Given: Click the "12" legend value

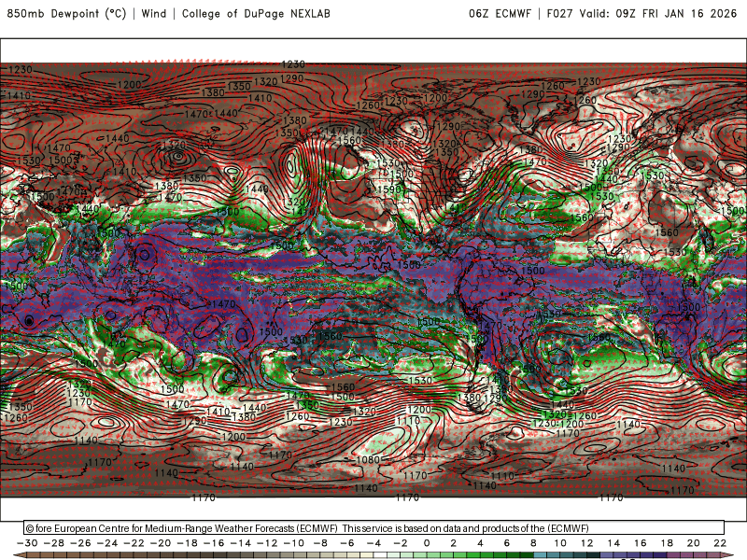Looking at the screenshot, I should [x=587, y=543].
